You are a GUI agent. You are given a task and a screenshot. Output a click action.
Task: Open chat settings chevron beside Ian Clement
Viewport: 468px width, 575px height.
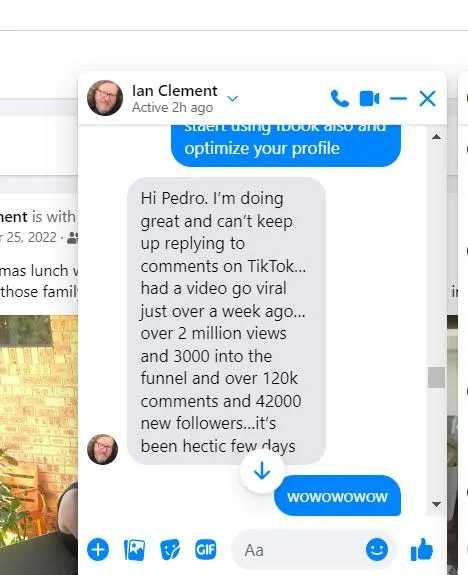[233, 99]
